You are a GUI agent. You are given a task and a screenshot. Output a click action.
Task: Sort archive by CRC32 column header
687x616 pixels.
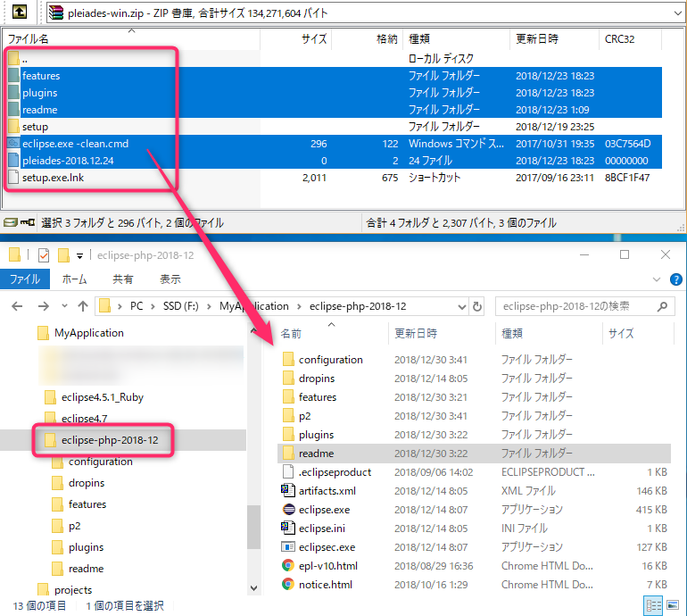tap(630, 39)
